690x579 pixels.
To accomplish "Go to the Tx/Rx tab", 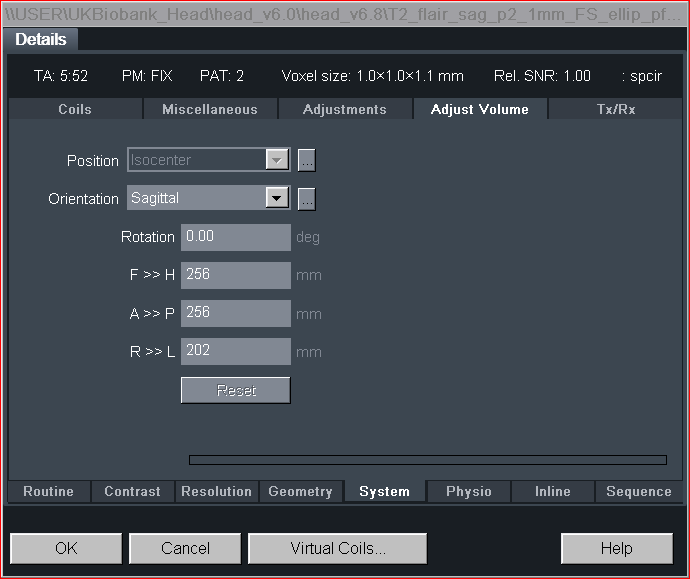I will (615, 109).
